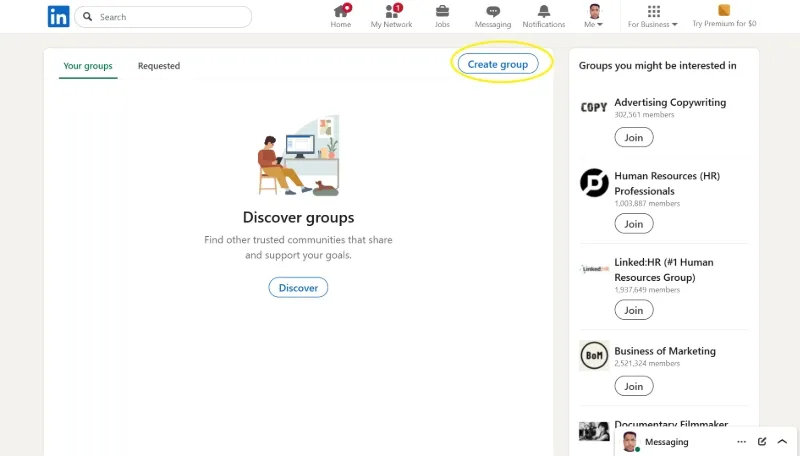Image resolution: width=800 pixels, height=456 pixels.
Task: Click "Groups you might be interested in" heading
Action: click(658, 66)
